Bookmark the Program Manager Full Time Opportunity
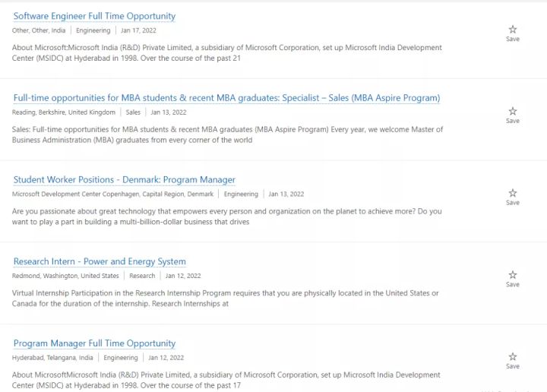Image resolution: width=547 pixels, height=392 pixels. tap(513, 358)
